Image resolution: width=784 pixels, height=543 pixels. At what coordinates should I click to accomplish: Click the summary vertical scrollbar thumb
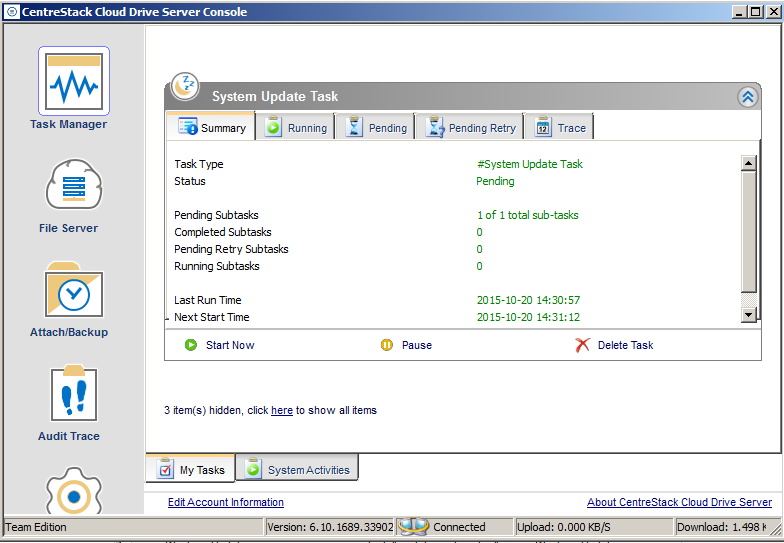[748, 232]
